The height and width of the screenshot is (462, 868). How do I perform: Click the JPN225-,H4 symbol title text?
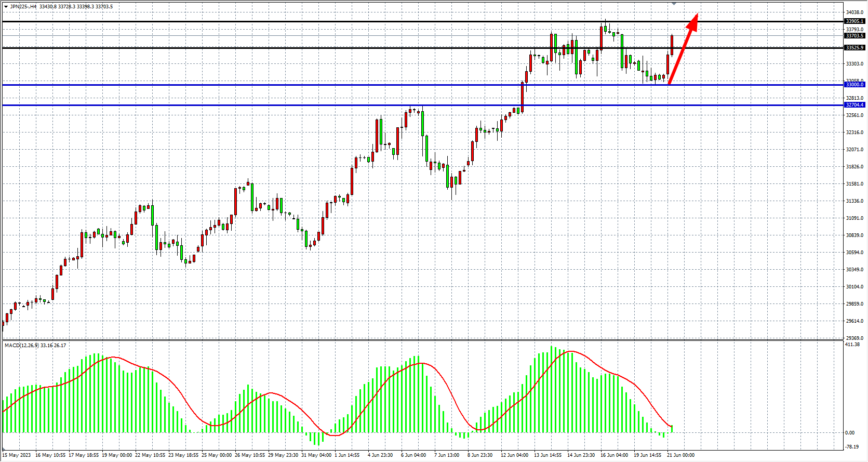pos(23,7)
